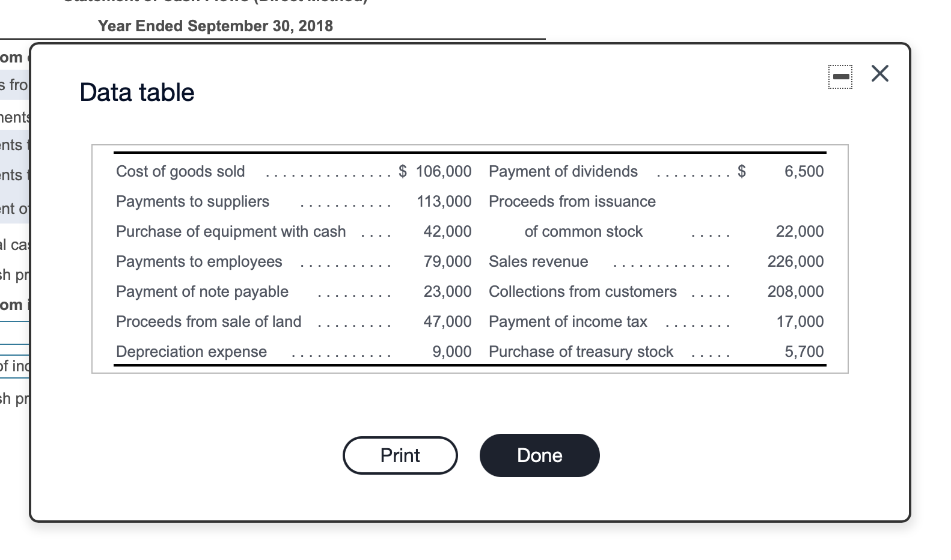Click the Sales revenue 226,000 figure
951x560 pixels.
coord(795,261)
